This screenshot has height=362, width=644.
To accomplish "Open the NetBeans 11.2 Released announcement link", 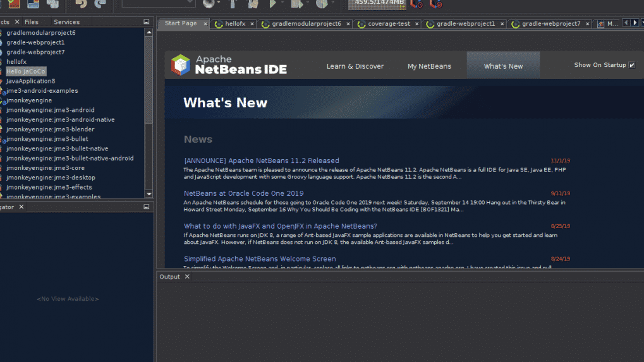I will point(261,160).
